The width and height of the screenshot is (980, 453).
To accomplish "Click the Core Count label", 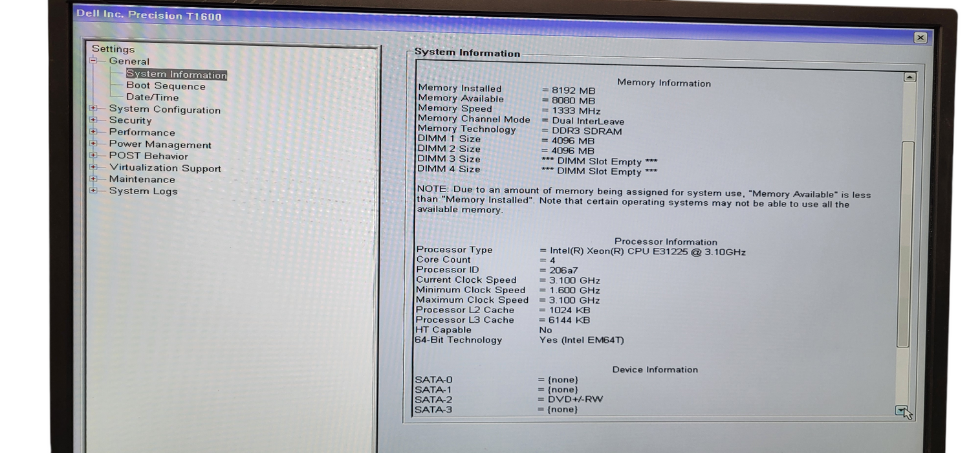I will [x=443, y=260].
